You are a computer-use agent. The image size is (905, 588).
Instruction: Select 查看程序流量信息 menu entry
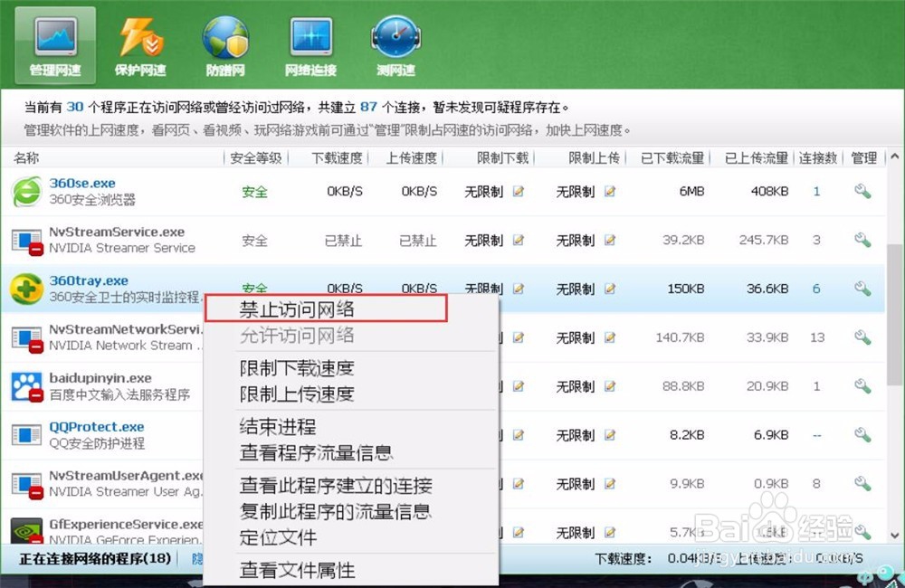[x=316, y=453]
